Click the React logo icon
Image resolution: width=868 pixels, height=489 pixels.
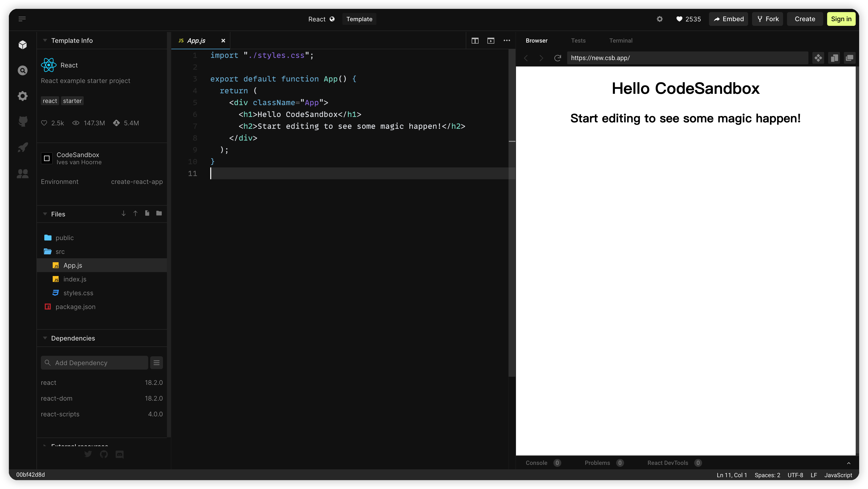point(48,65)
